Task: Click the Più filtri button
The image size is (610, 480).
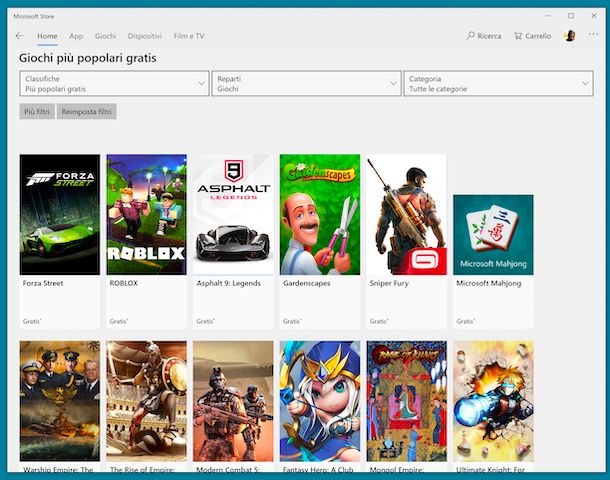Action: (37, 112)
